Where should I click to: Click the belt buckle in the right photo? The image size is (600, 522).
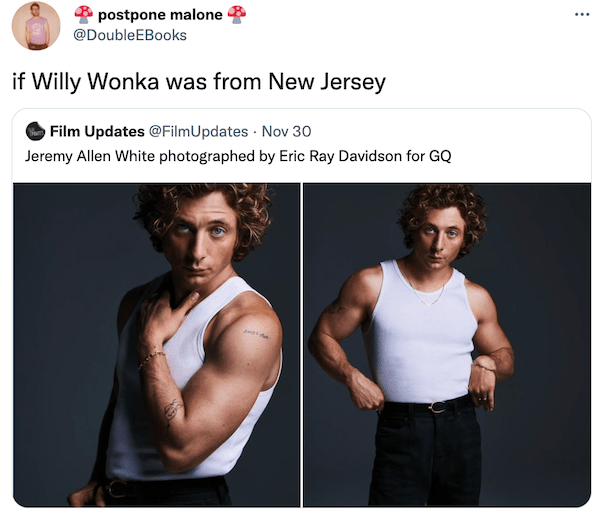[x=438, y=406]
